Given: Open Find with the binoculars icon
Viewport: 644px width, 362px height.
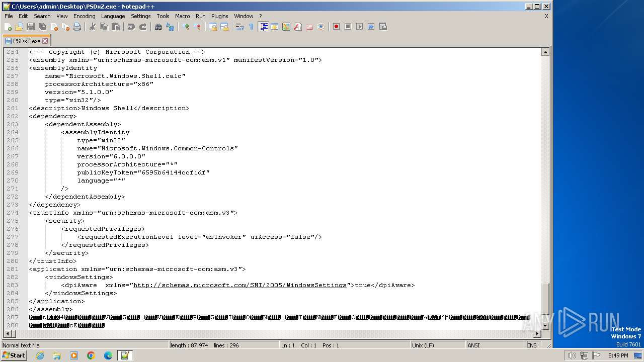Looking at the screenshot, I should coord(158,27).
